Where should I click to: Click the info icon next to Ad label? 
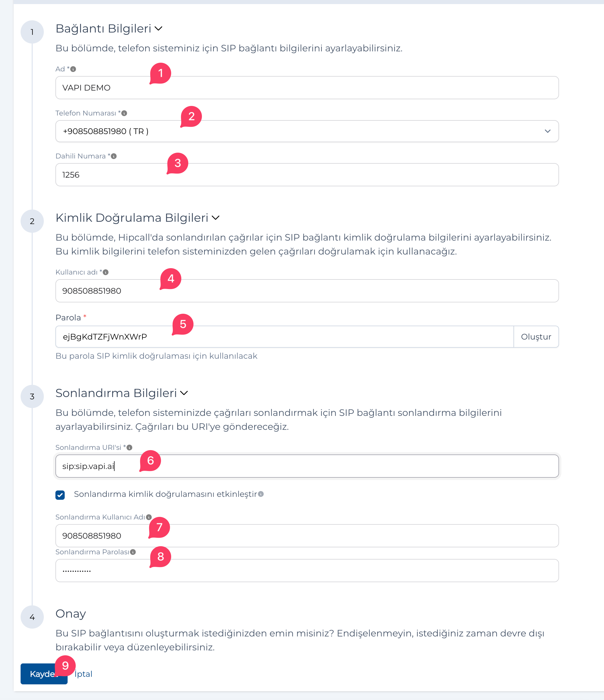73,69
